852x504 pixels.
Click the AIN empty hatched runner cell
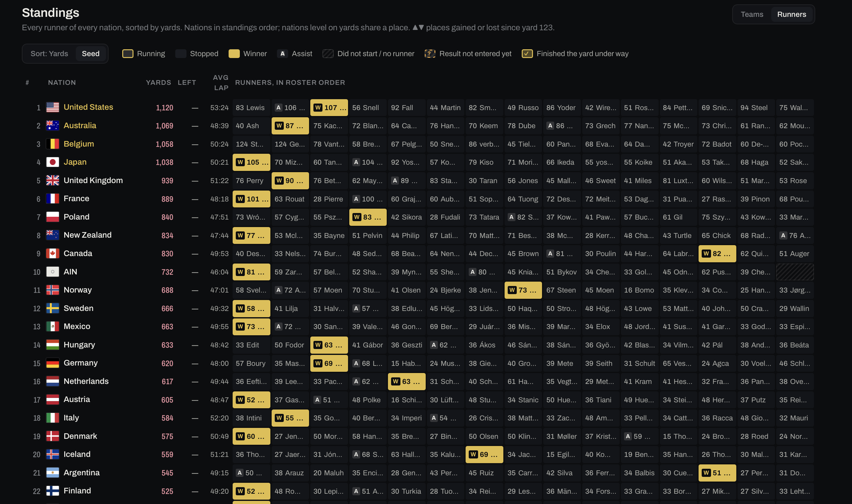(795, 272)
